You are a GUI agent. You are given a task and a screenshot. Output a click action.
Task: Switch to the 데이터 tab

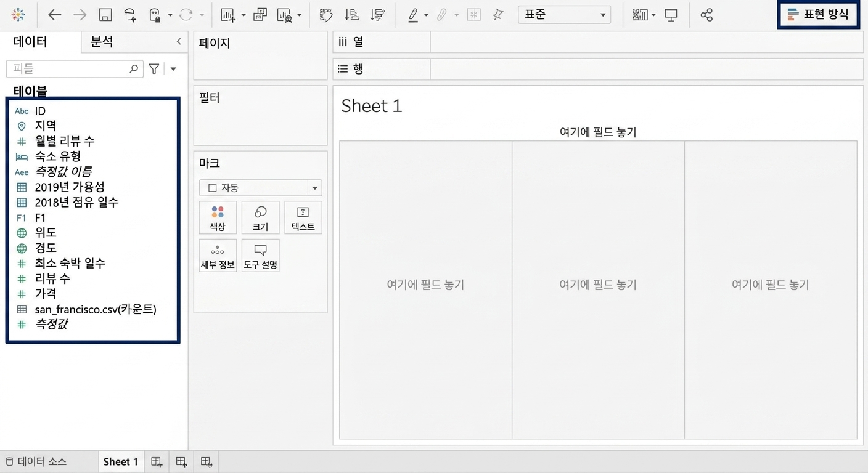point(31,42)
